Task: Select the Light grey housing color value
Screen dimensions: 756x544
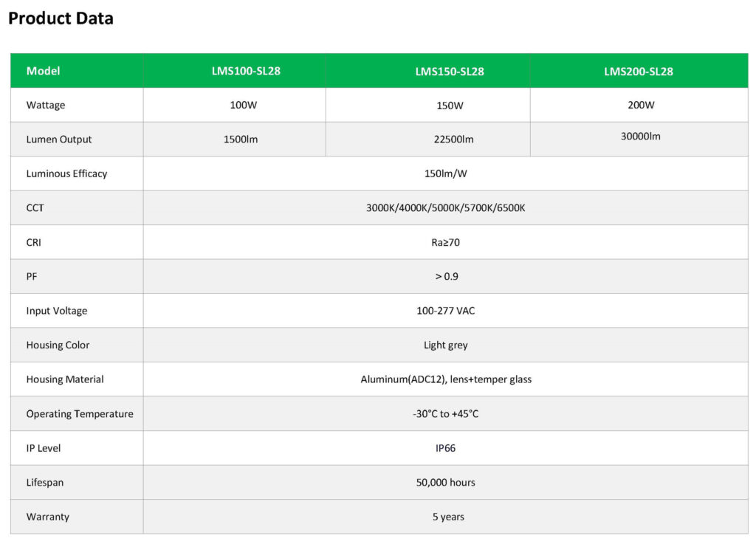Action: point(446,345)
